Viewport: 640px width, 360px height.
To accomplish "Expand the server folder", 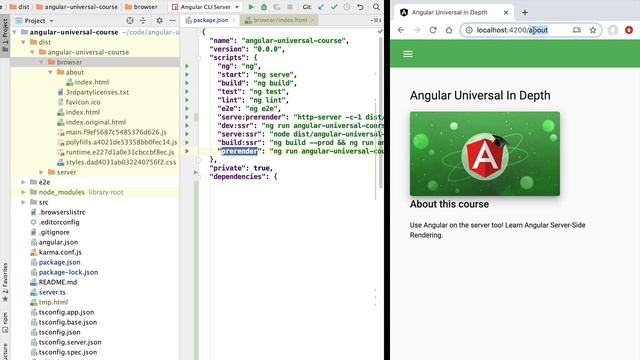I will coord(41,172).
